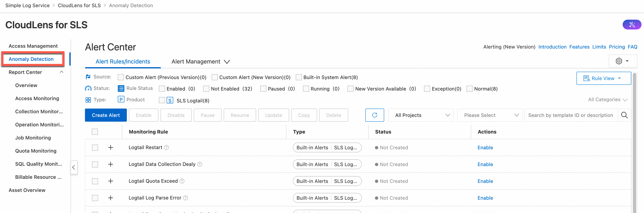Check the Running status filter

(x=306, y=89)
